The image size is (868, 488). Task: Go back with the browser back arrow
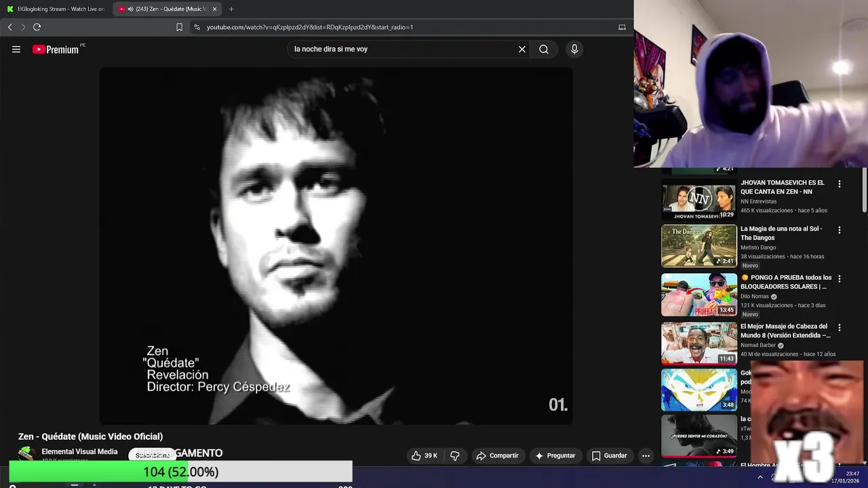9,27
